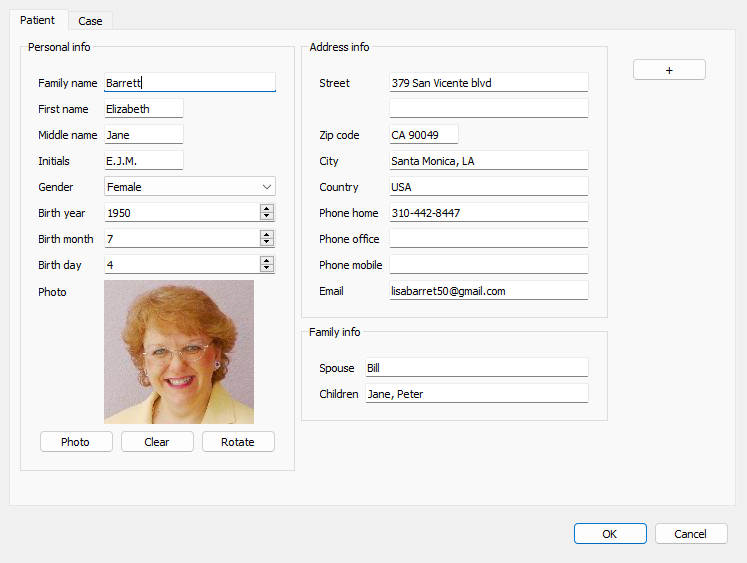Decrease Birth month with down arrow
This screenshot has width=747, height=563.
click(x=267, y=242)
